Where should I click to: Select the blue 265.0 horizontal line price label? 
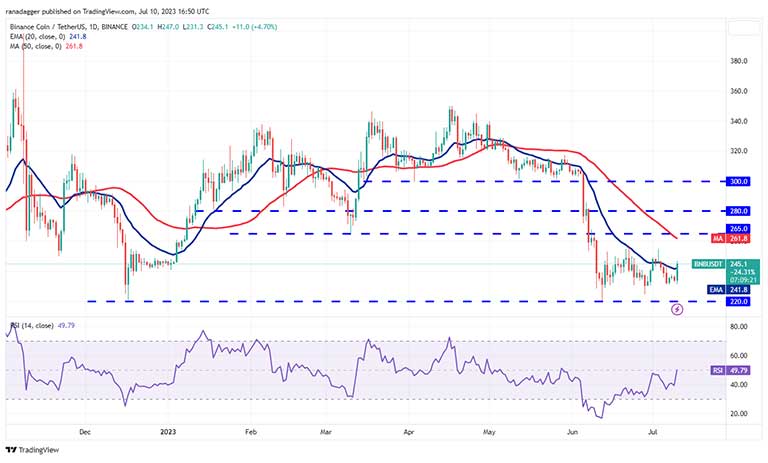coord(739,229)
